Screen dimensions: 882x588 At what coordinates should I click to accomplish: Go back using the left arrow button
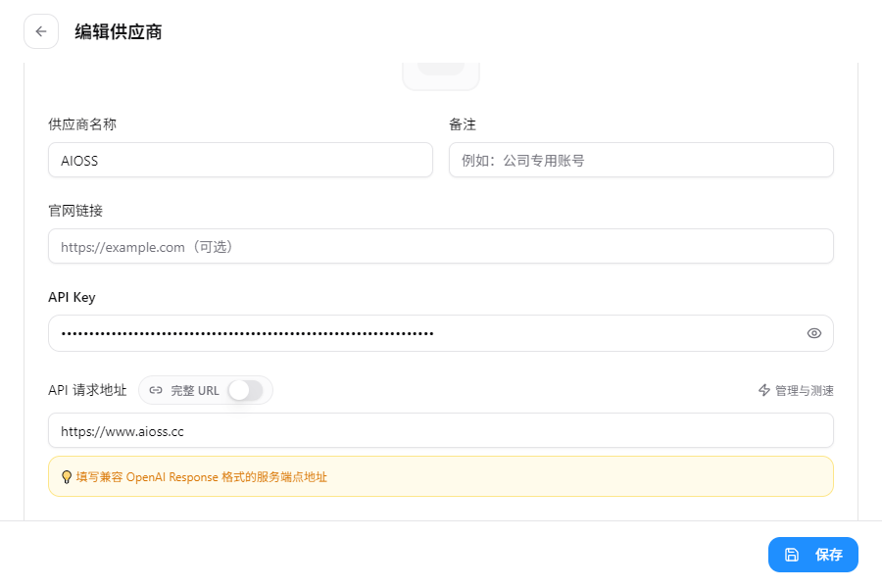(x=41, y=31)
